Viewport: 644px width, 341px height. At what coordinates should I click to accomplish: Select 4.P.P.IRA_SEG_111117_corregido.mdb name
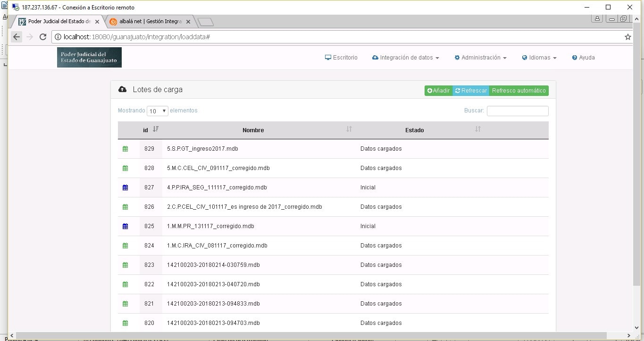217,188
